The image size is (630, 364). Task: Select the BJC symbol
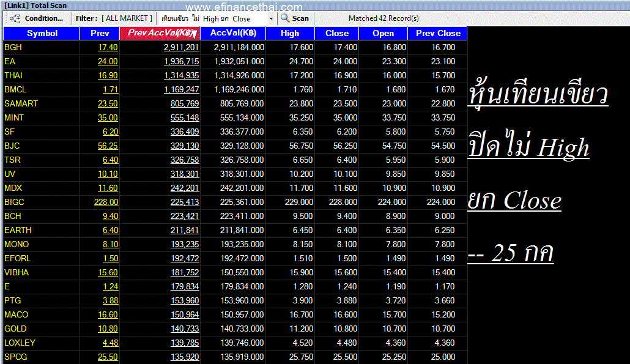(x=12, y=146)
